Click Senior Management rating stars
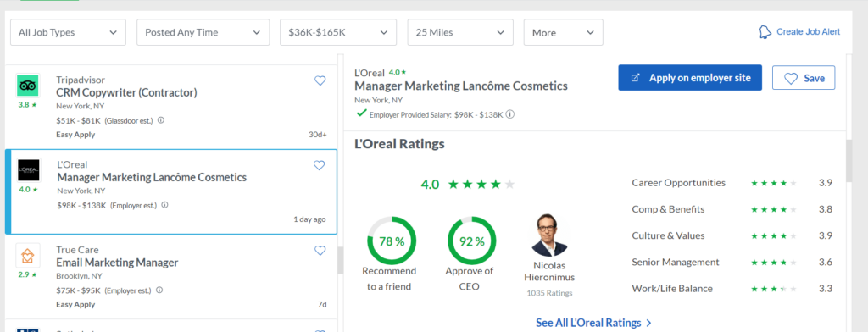 (x=773, y=263)
